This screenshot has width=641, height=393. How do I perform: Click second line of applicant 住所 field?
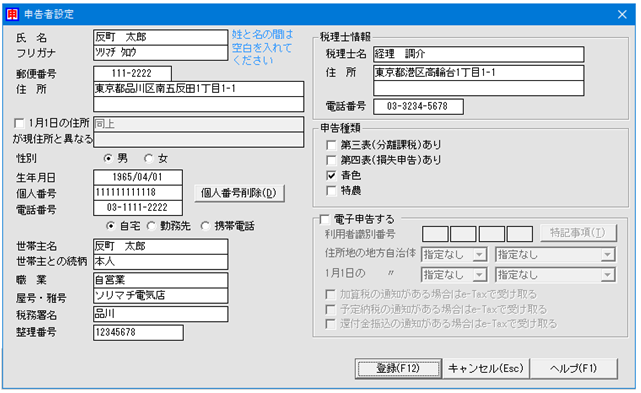coord(198,104)
